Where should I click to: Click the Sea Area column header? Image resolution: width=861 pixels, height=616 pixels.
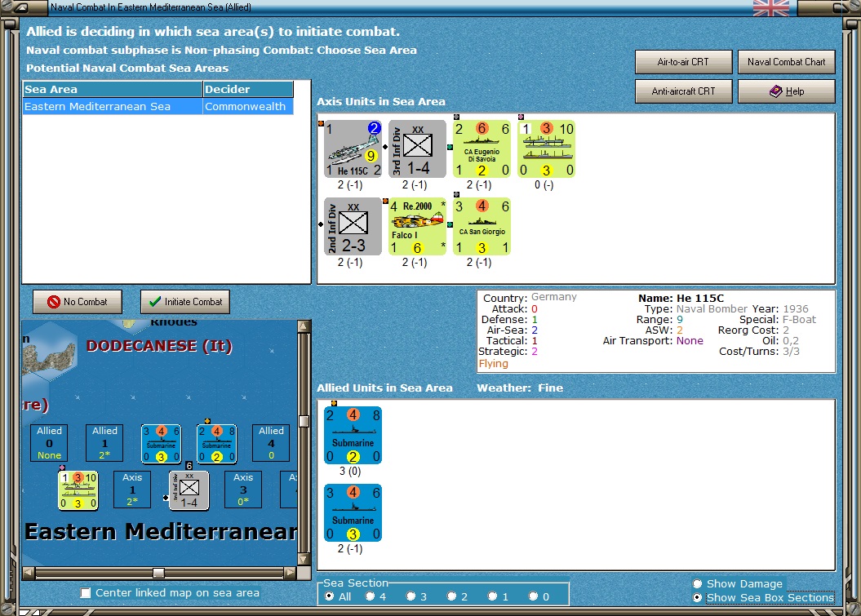[113, 89]
